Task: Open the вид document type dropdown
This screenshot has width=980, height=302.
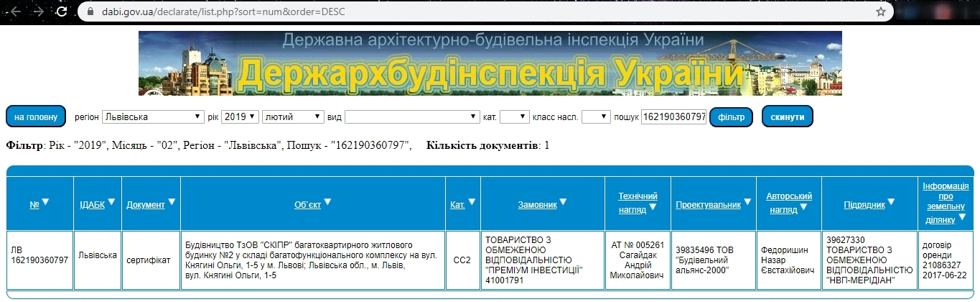Action: (412, 116)
